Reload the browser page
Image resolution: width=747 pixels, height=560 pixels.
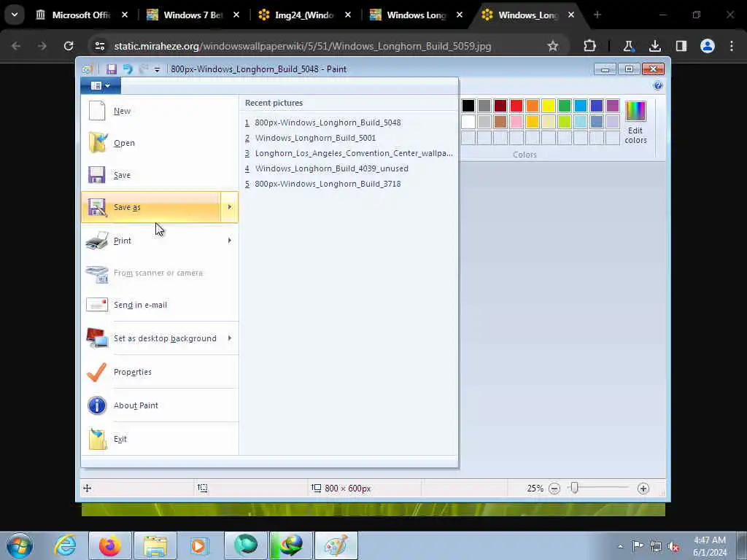(69, 46)
